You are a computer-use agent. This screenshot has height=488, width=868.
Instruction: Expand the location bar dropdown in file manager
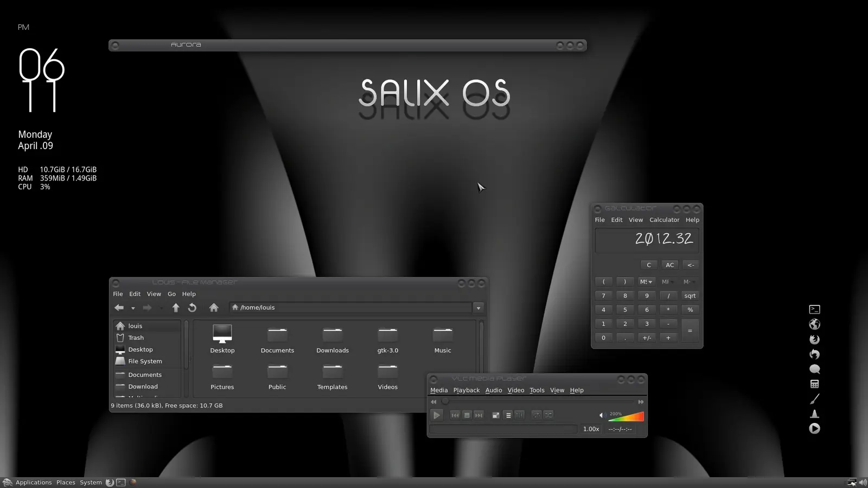pyautogui.click(x=478, y=308)
